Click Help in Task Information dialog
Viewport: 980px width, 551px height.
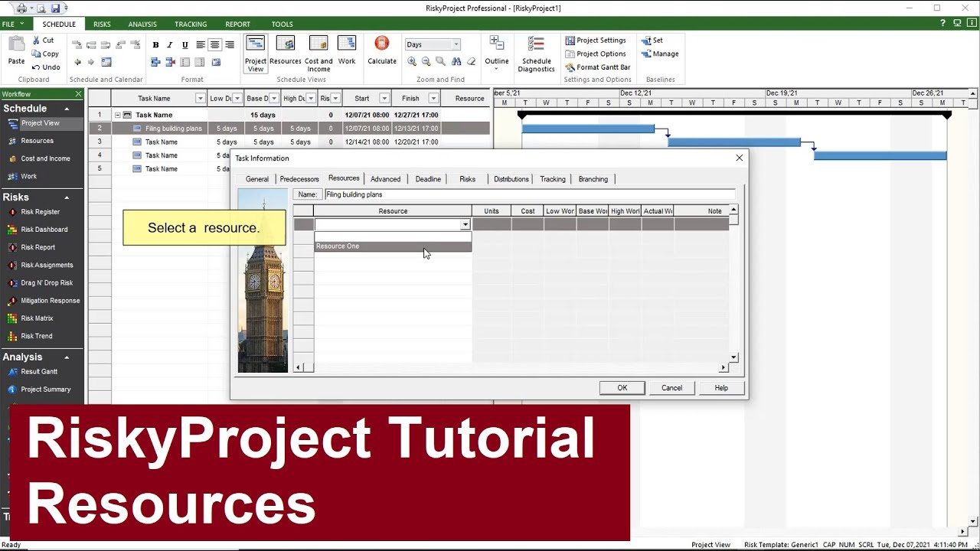721,388
